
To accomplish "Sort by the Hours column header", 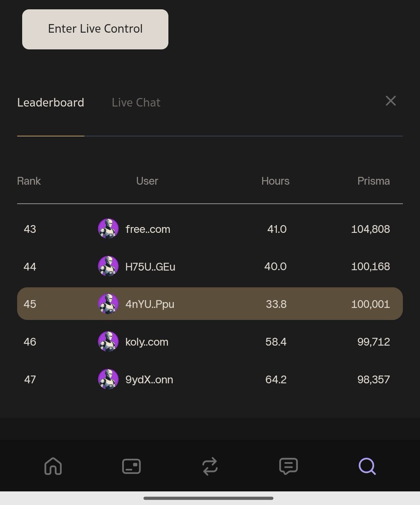I will click(275, 181).
